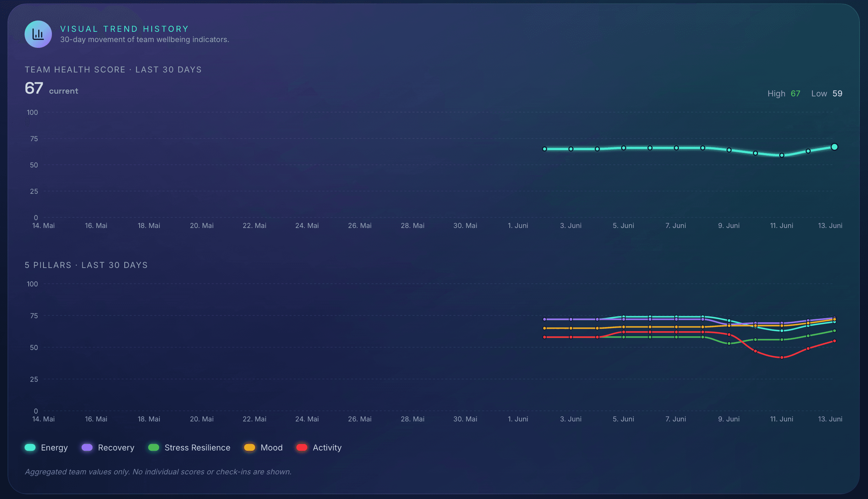
Task: Click the '50' y-axis label of the health score chart
Action: tap(34, 165)
